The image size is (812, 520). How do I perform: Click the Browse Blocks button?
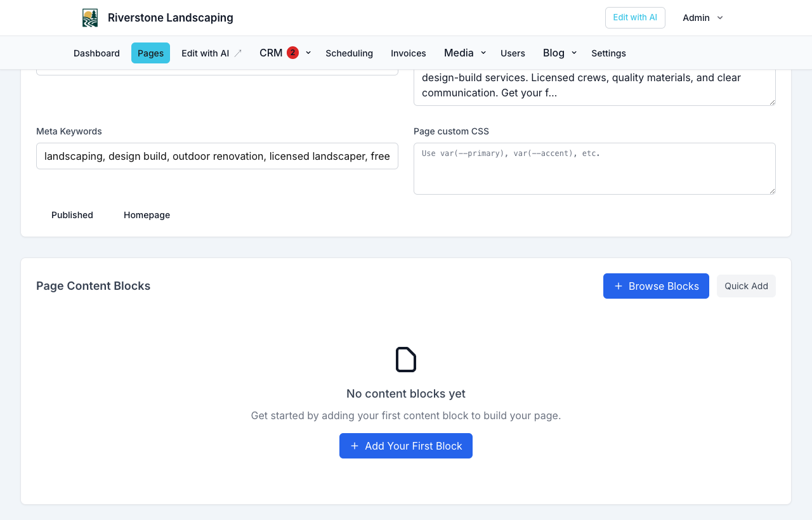pyautogui.click(x=656, y=286)
